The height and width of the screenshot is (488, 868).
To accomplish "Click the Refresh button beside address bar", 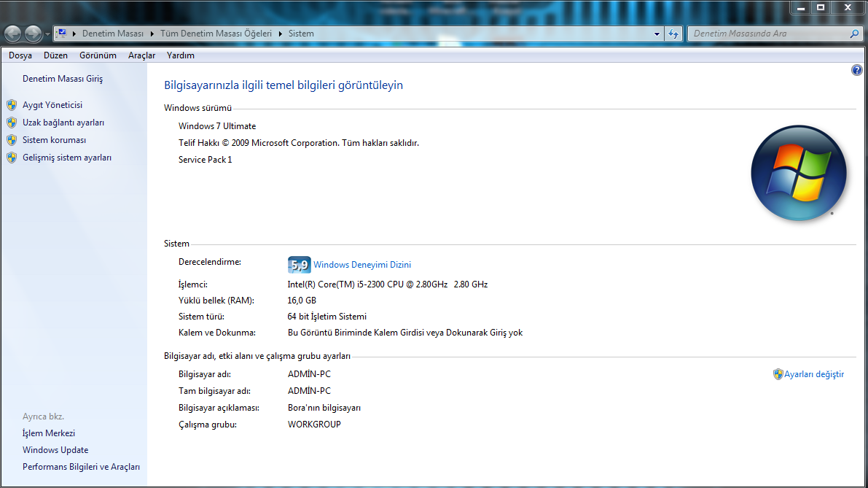I will click(x=673, y=34).
